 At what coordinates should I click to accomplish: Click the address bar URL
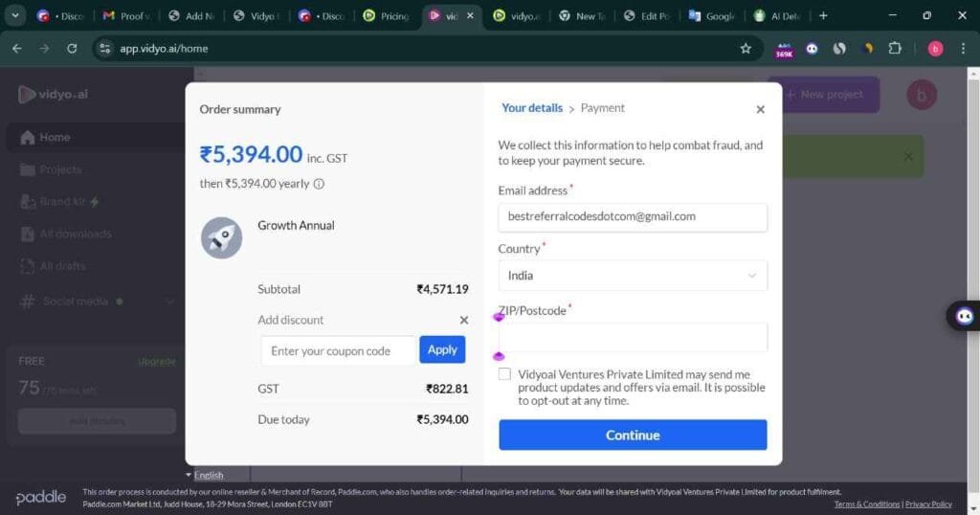(164, 48)
